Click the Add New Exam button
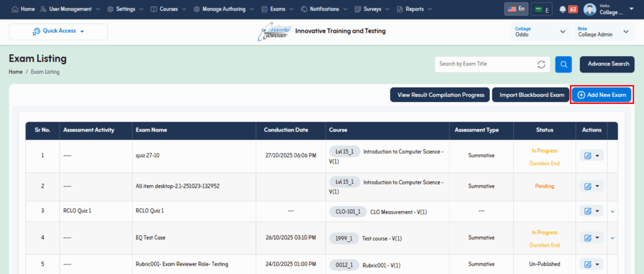 click(x=601, y=95)
